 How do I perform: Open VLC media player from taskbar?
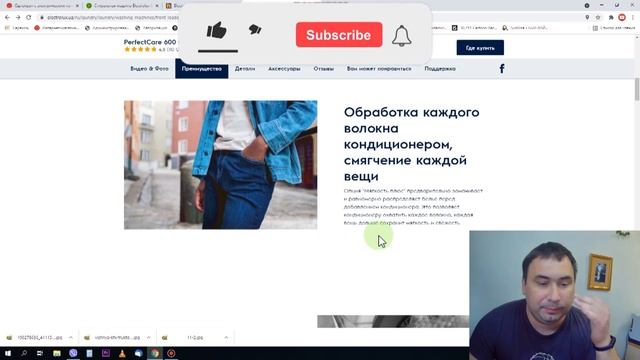(x=122, y=353)
